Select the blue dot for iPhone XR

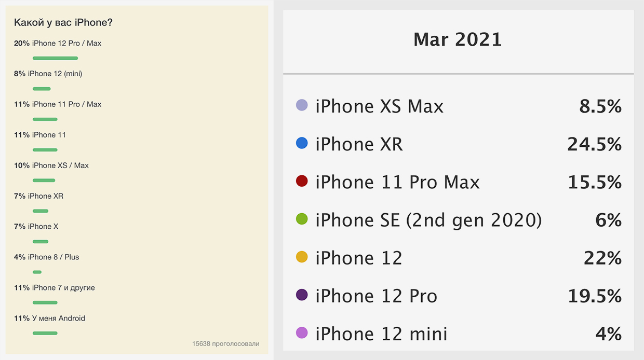click(302, 143)
